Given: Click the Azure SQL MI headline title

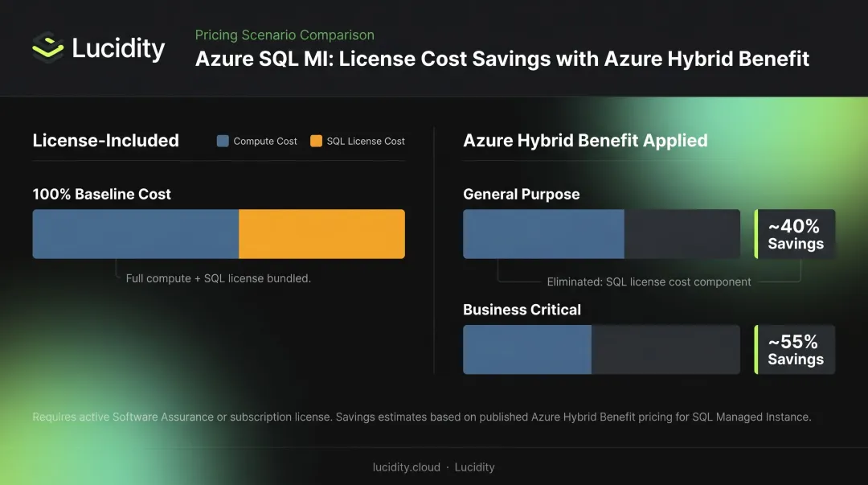Looking at the screenshot, I should click(x=502, y=59).
